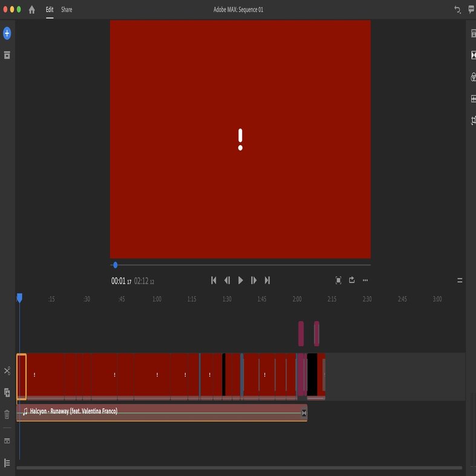The height and width of the screenshot is (476, 476).
Task: Click the 1:00 ruler mark
Action: point(157,299)
